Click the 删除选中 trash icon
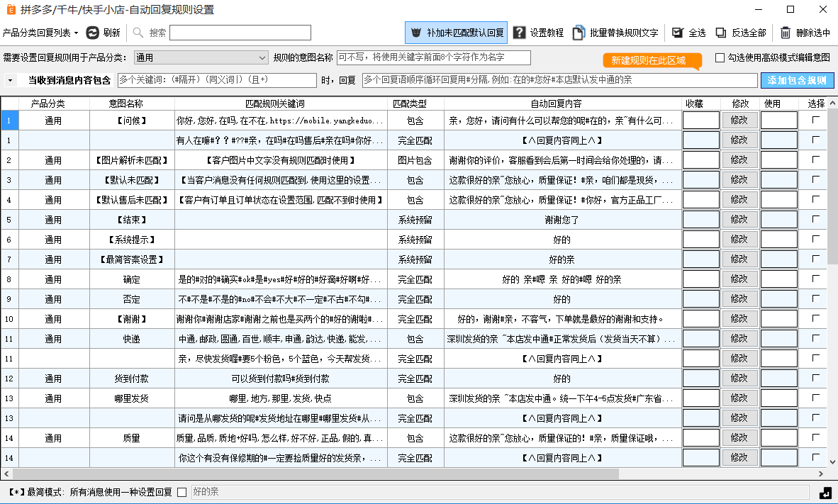838x504 pixels. [785, 33]
